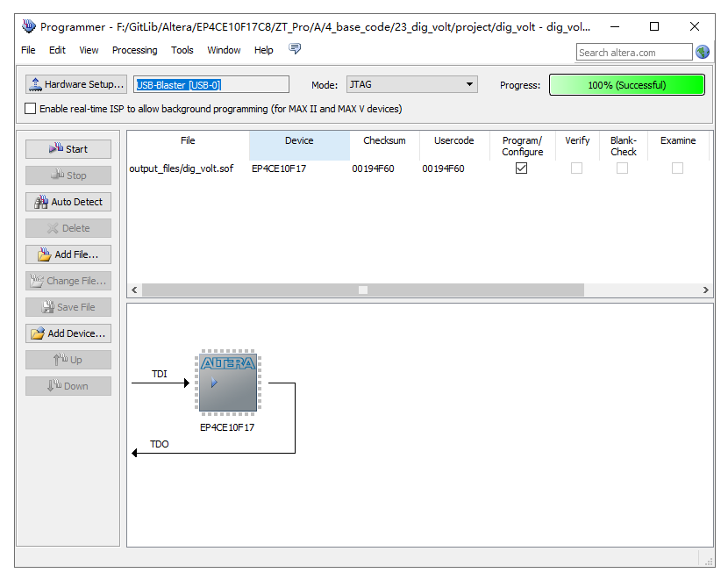Click the Blank-Check column header
Image resolution: width=728 pixels, height=580 pixels.
(623, 146)
